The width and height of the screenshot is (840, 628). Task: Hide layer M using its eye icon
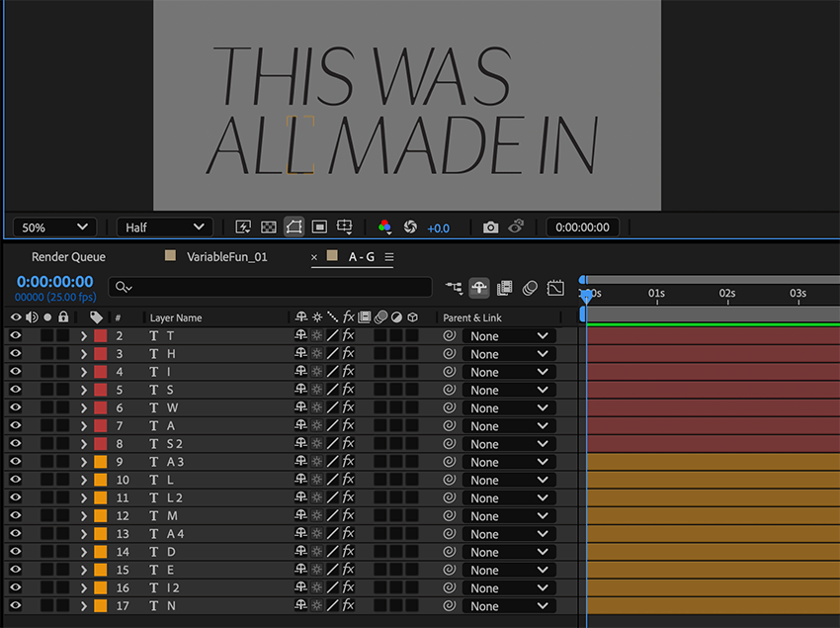(16, 516)
